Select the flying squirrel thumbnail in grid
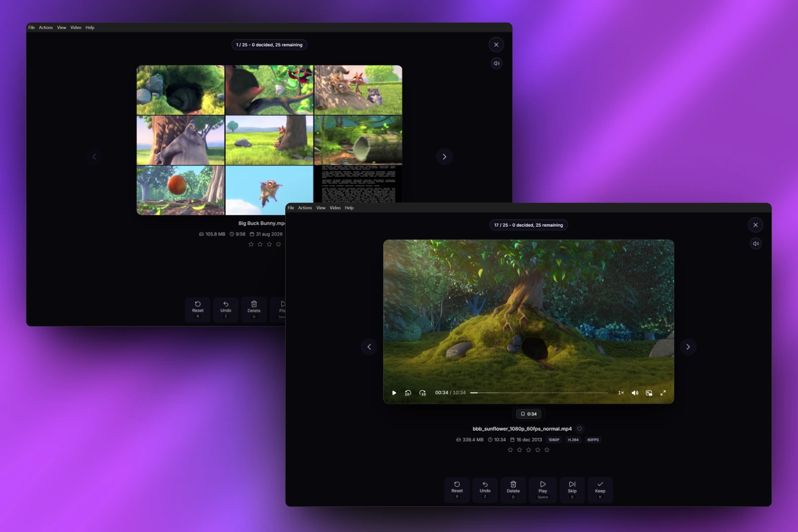The image size is (798, 532). tap(269, 190)
